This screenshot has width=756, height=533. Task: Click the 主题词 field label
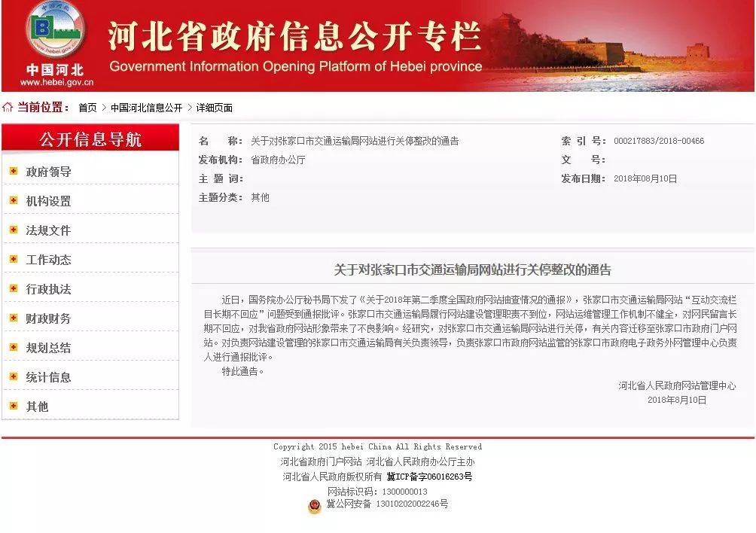coord(221,178)
